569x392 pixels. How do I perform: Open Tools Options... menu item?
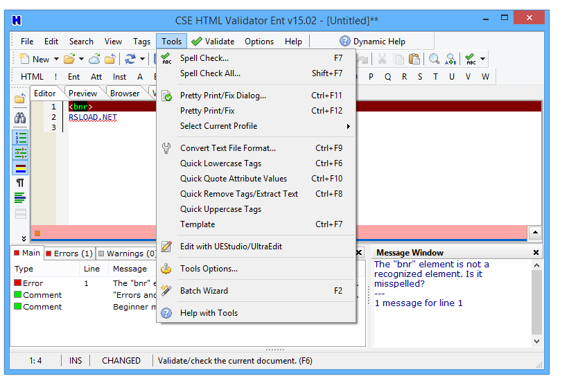(x=256, y=268)
